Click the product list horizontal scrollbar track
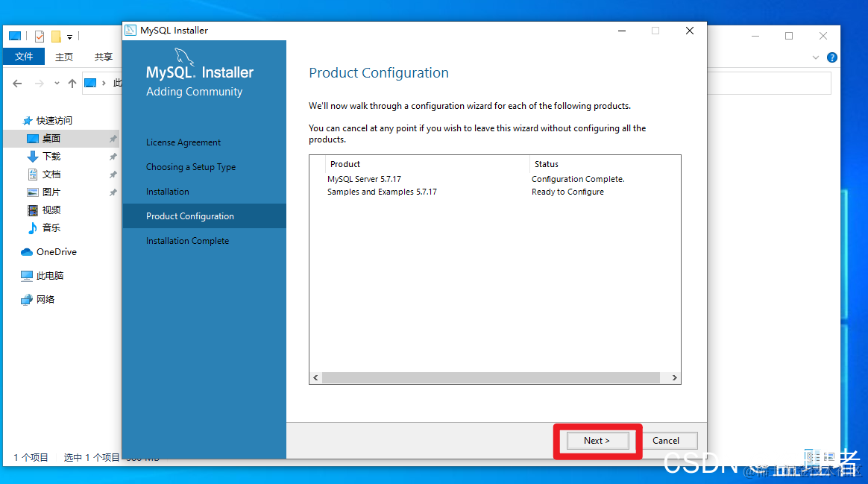Image resolution: width=868 pixels, height=484 pixels. coord(491,377)
